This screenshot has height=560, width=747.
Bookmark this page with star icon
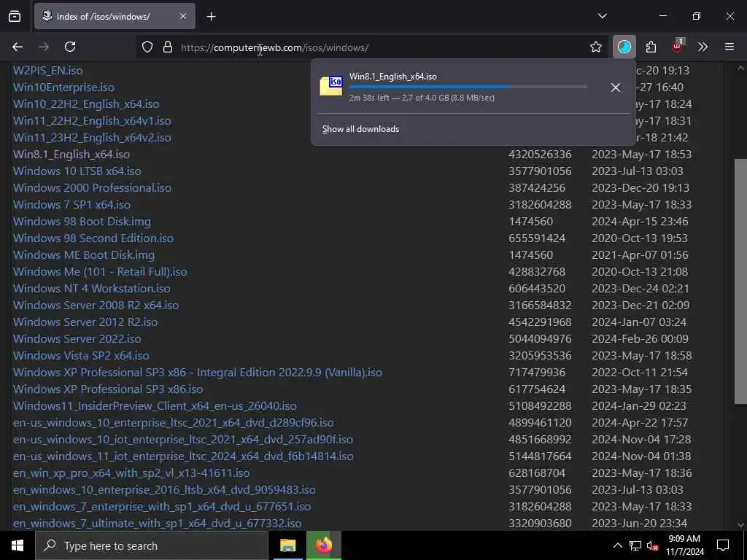coord(595,47)
